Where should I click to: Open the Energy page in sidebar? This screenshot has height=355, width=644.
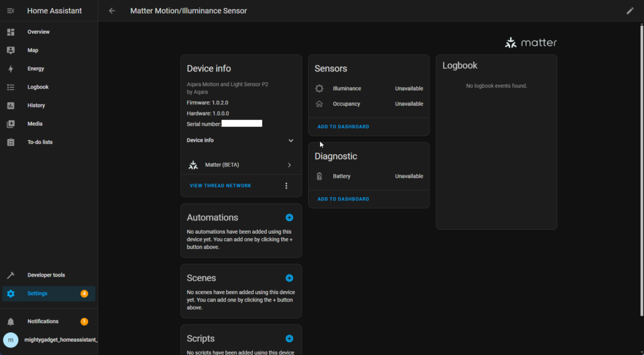[x=35, y=68]
